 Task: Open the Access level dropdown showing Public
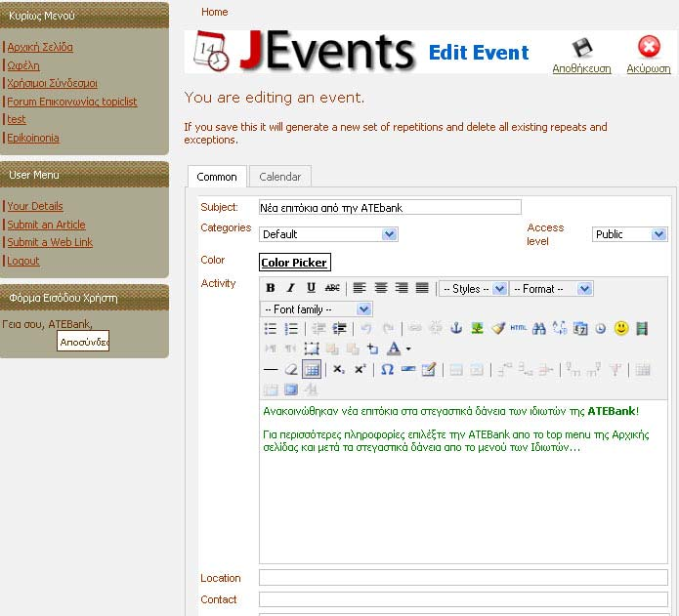(629, 234)
